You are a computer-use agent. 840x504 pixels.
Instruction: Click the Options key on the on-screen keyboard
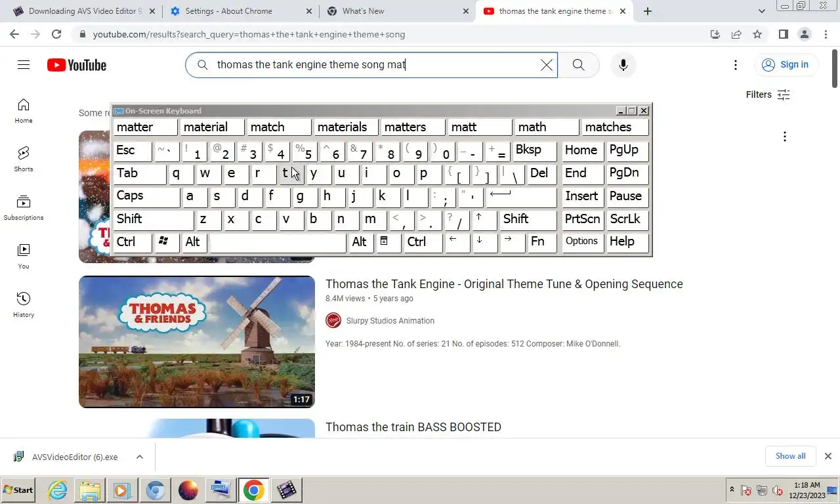coord(583,242)
